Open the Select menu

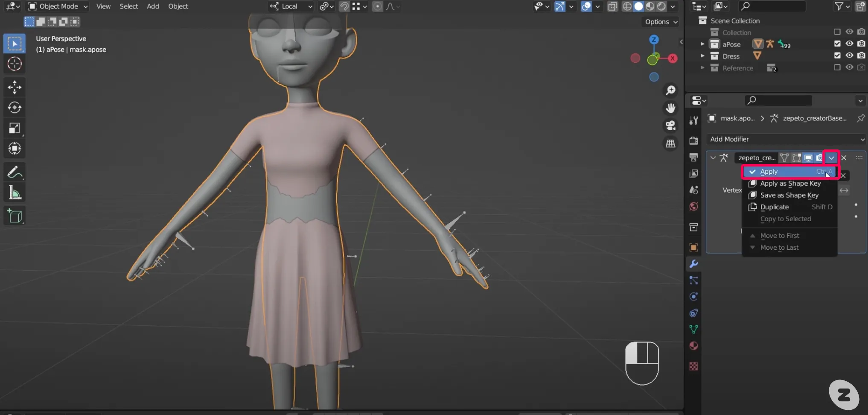pos(128,6)
